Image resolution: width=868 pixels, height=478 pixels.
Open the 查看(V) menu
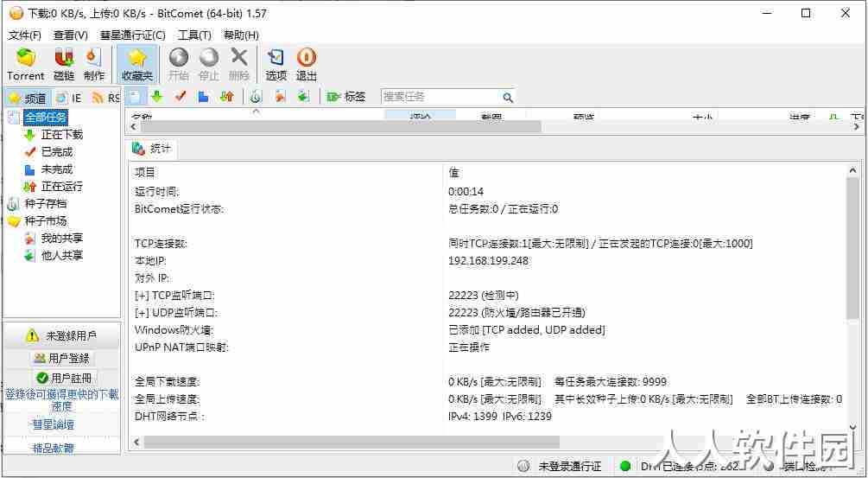70,35
